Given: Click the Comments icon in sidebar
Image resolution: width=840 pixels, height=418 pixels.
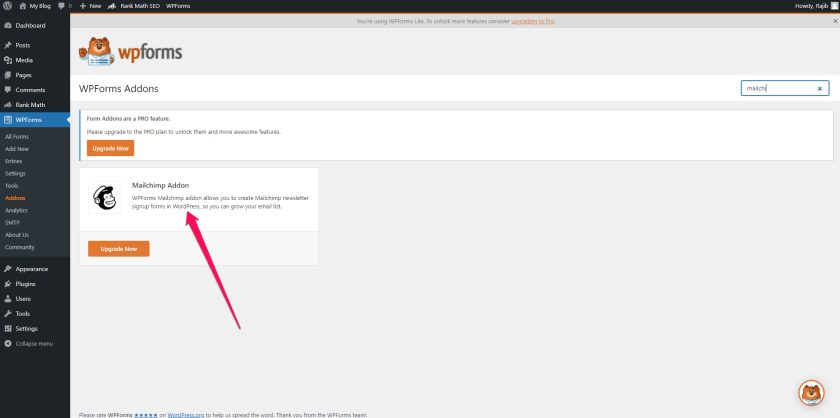Looking at the screenshot, I should tap(8, 90).
